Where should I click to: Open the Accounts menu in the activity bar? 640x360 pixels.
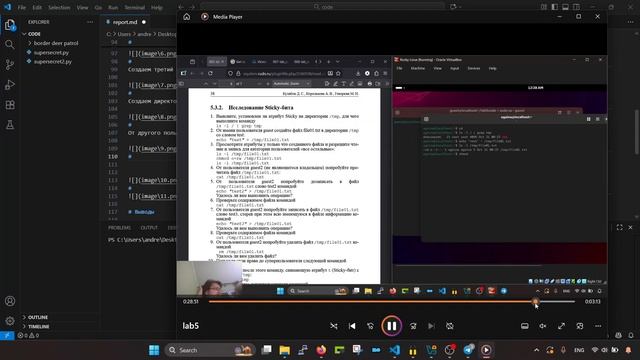point(10,301)
